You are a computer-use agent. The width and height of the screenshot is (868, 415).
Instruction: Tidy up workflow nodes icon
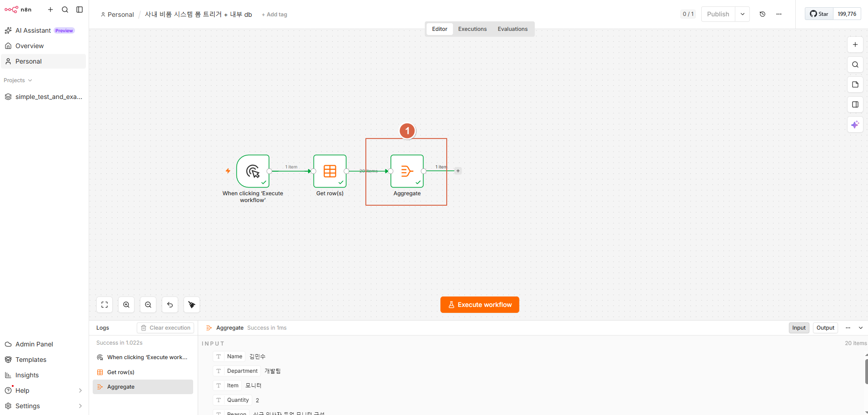[192, 305]
